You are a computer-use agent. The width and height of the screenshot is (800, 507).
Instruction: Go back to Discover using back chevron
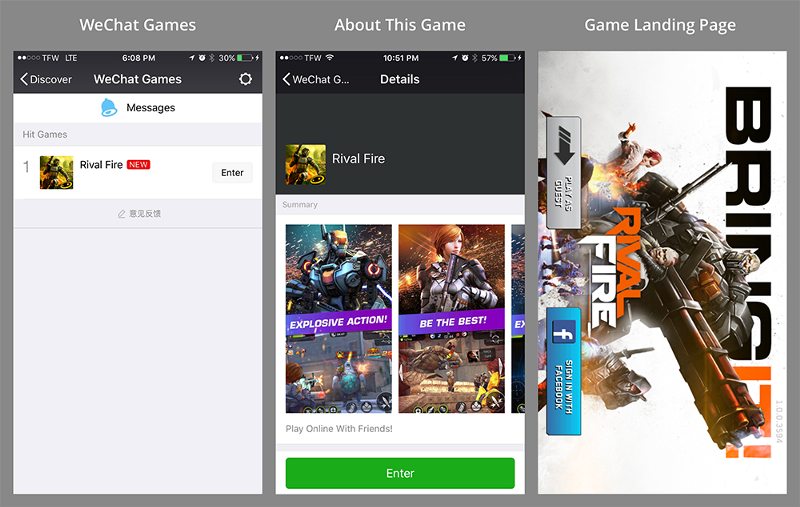point(25,79)
